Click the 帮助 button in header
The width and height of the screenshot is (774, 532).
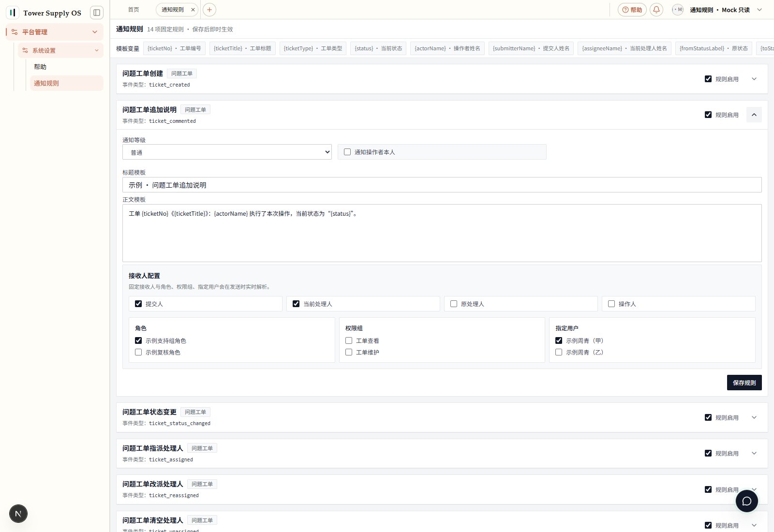coord(632,10)
